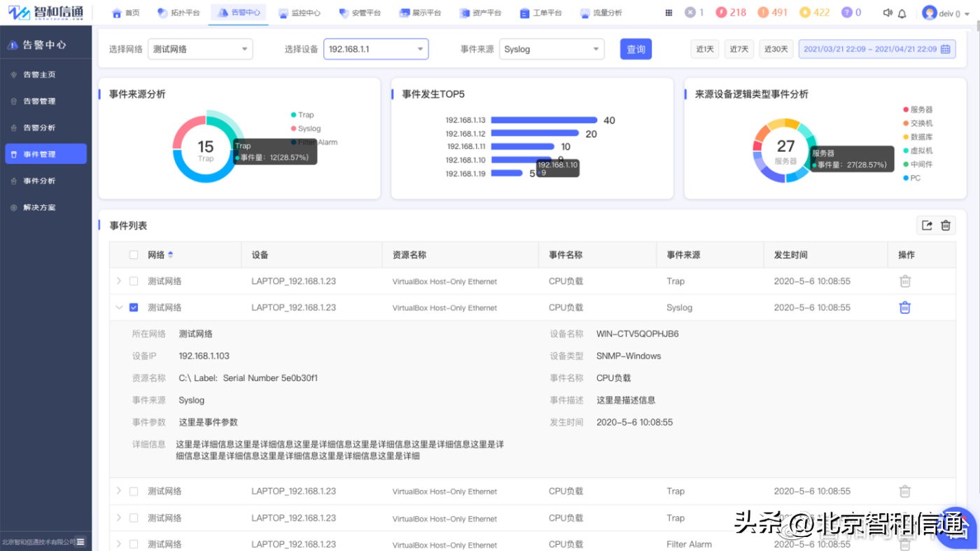The height and width of the screenshot is (551, 980).
Task: Open the date range picker field
Action: (875, 49)
